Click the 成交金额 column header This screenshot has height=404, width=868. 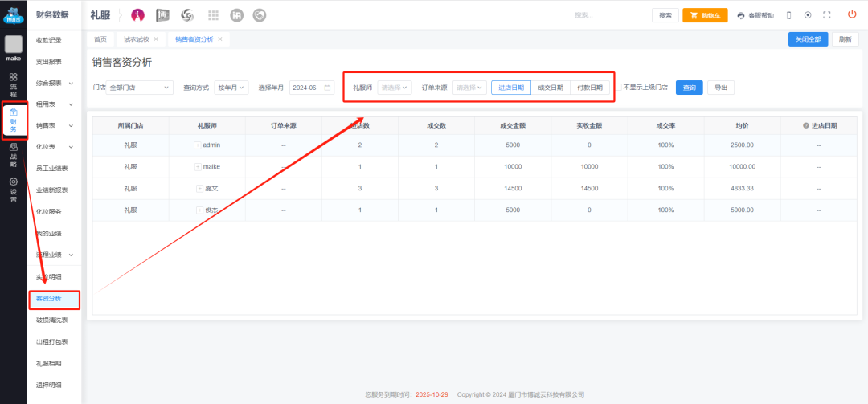click(513, 125)
